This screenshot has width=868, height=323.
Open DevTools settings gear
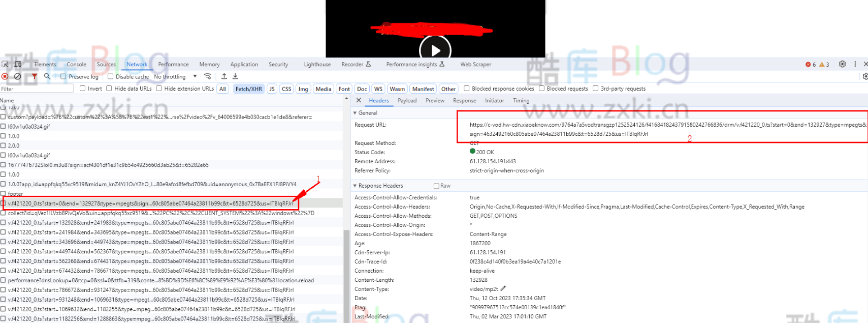coord(842,64)
